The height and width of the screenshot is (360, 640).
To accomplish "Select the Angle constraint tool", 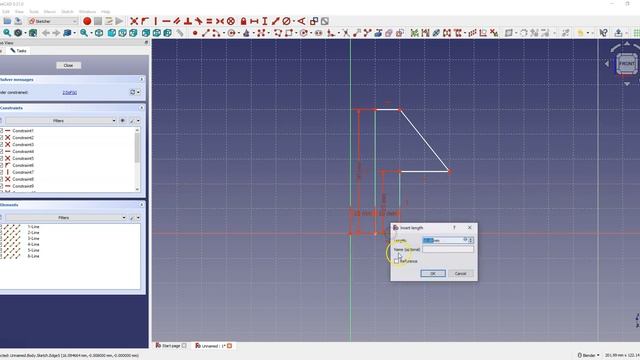I will pyautogui.click(x=302, y=21).
